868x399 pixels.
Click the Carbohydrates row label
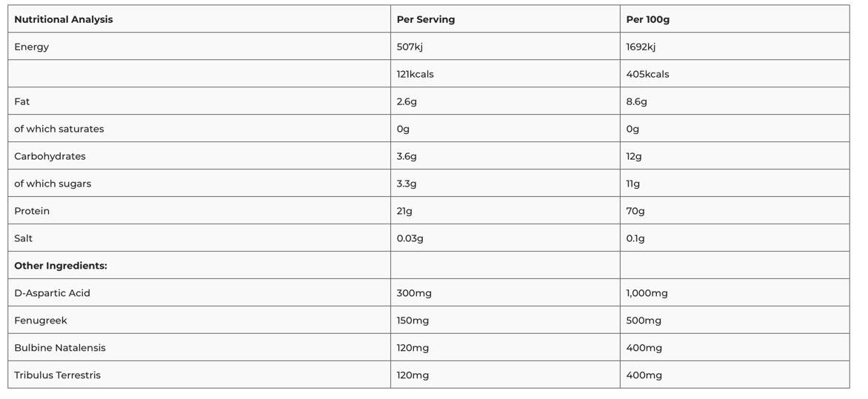tap(50, 156)
